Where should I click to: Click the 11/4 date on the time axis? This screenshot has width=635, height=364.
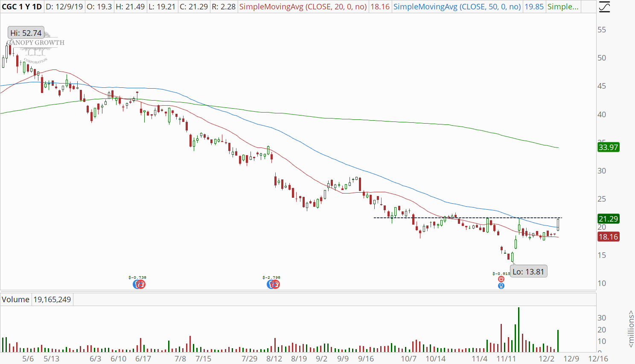click(x=480, y=359)
